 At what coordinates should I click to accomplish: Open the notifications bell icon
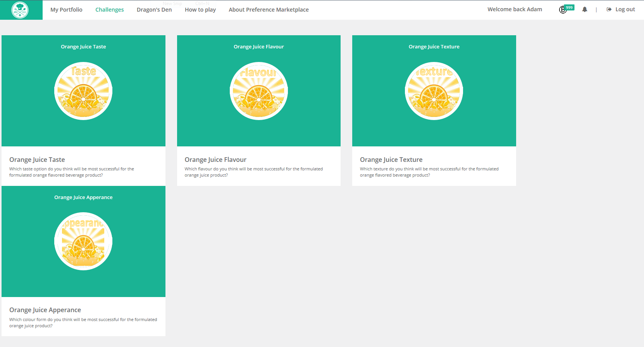pyautogui.click(x=585, y=10)
